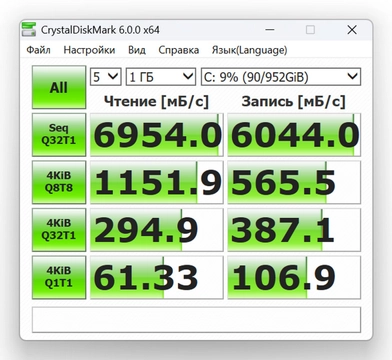The image size is (392, 360).
Task: Open the drive selector C: 9% (90/952GiB)
Action: coord(281,77)
